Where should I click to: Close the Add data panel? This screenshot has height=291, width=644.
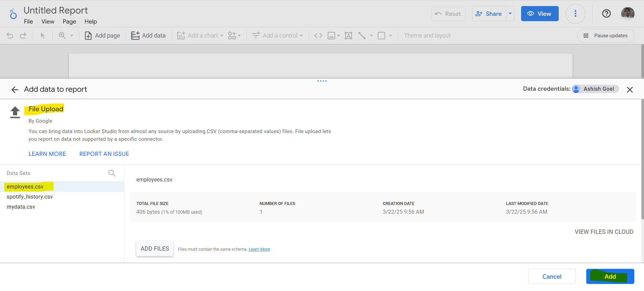(630, 89)
